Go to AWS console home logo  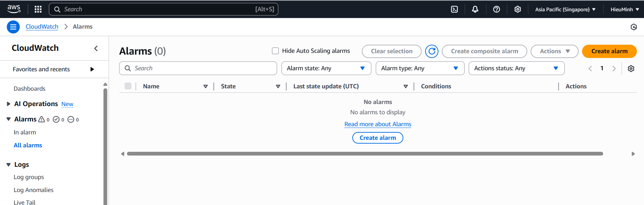coord(14,9)
